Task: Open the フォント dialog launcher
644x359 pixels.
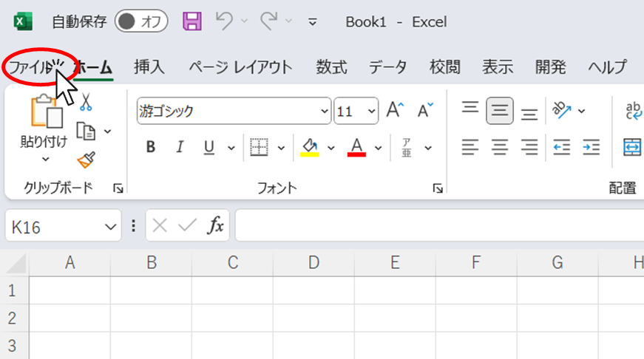Action: (438, 188)
